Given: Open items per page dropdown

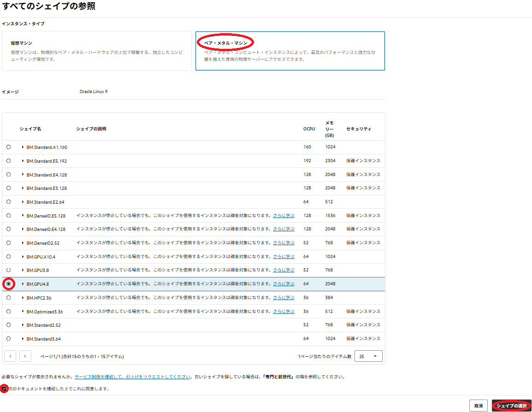Looking at the screenshot, I should pyautogui.click(x=371, y=356).
